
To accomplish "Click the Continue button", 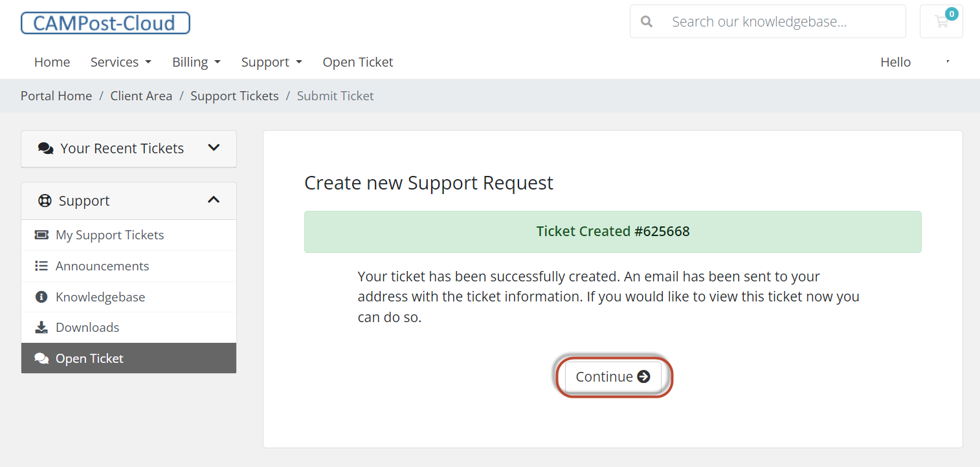I will point(613,376).
